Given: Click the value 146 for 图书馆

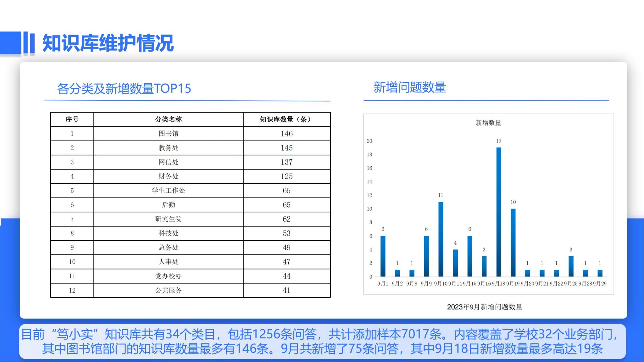Looking at the screenshot, I should (x=286, y=134).
